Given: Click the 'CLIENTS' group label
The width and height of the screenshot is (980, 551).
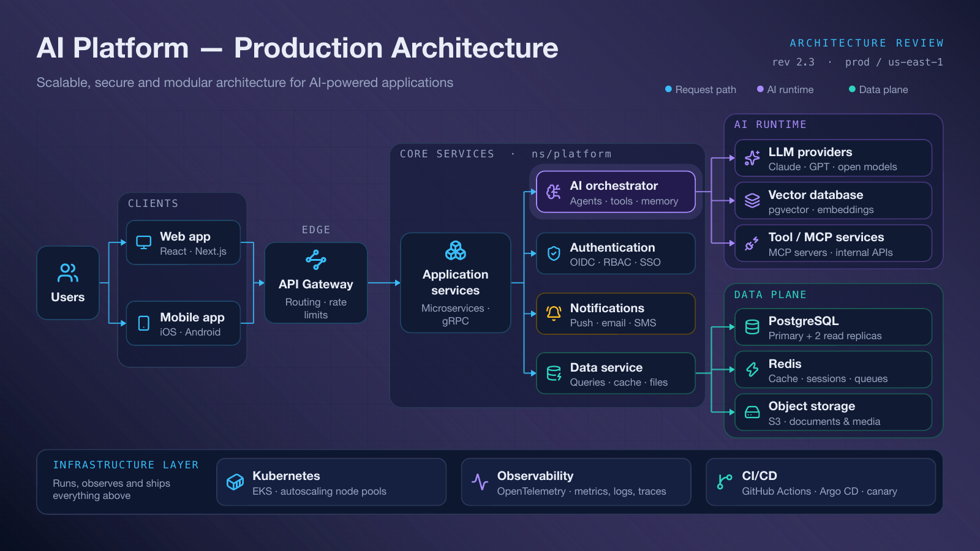Looking at the screenshot, I should point(153,203).
